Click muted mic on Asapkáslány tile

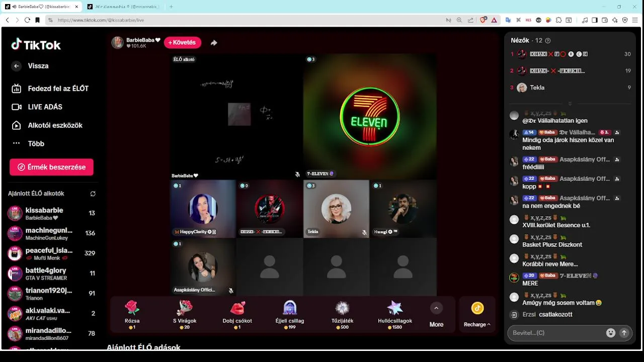point(231,291)
